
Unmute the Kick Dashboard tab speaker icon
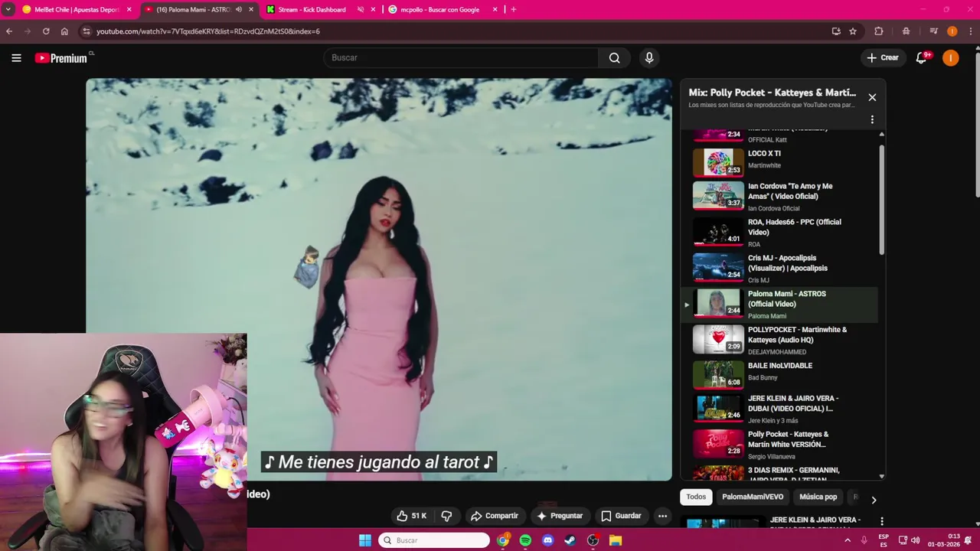pyautogui.click(x=361, y=10)
